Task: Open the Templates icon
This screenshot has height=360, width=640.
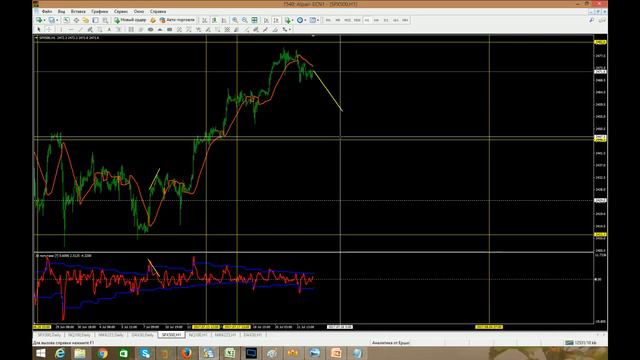Action: tap(313, 20)
